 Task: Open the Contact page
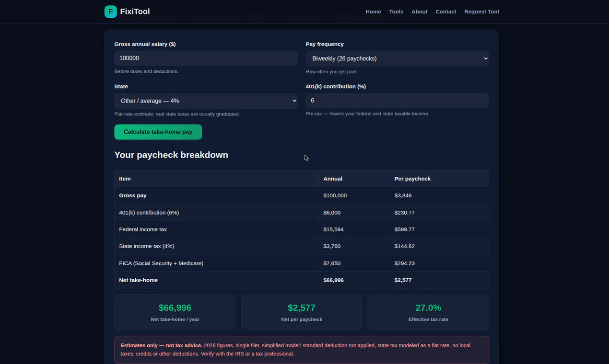point(445,11)
